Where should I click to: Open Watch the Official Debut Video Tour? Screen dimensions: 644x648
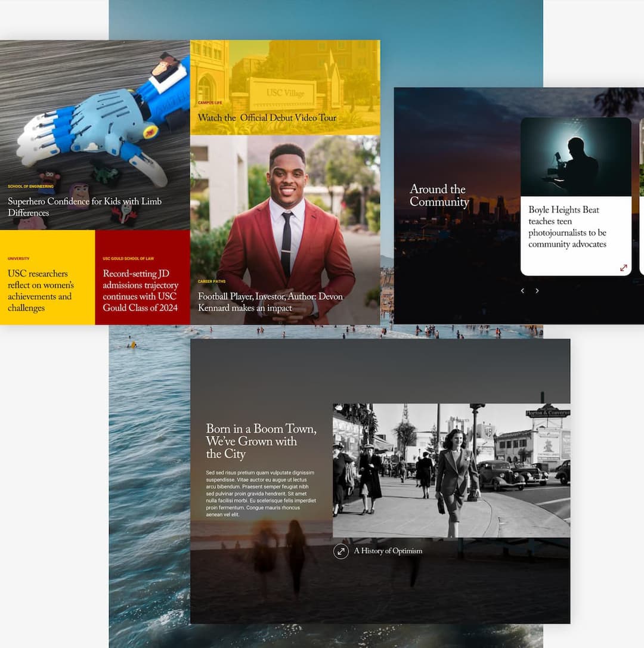click(x=267, y=118)
